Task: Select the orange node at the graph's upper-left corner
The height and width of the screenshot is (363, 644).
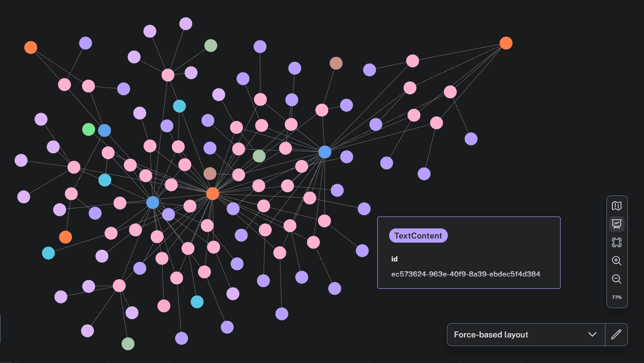Action: (31, 47)
